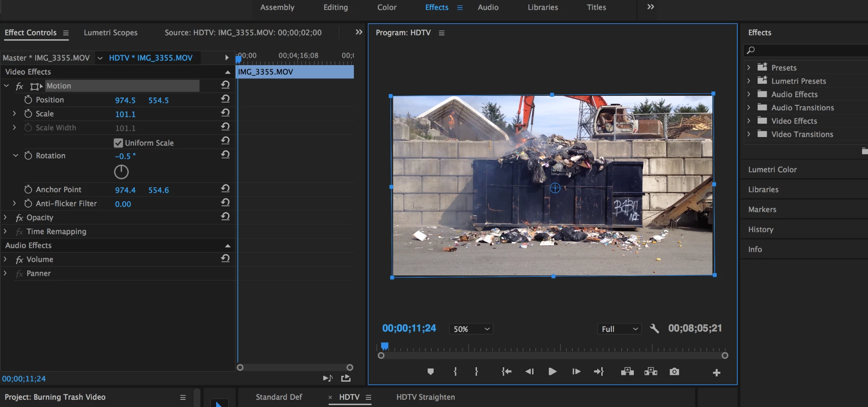This screenshot has width=868, height=407.
Task: Click Step Back one frame icon
Action: click(x=529, y=372)
